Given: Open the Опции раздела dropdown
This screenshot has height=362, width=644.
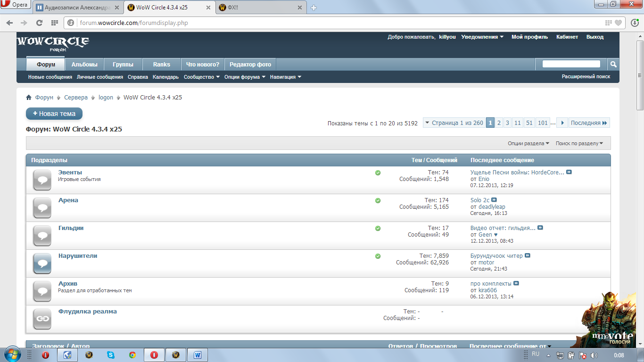Looking at the screenshot, I should pyautogui.click(x=528, y=143).
